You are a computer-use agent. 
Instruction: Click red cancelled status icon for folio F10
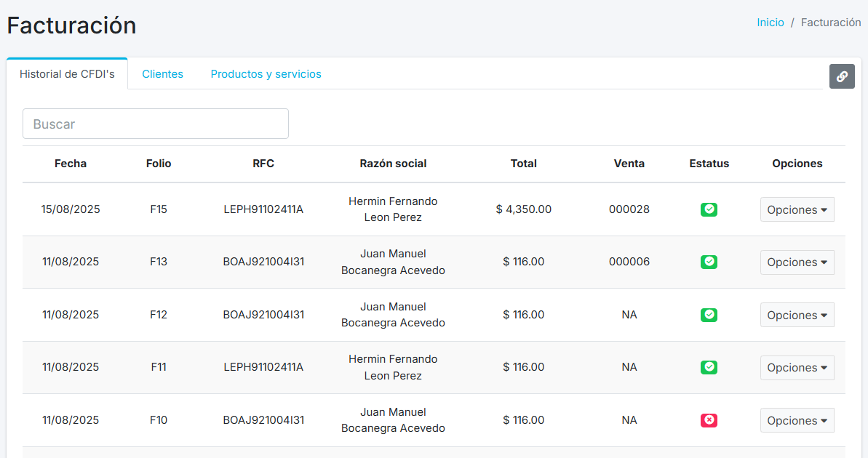(x=709, y=420)
